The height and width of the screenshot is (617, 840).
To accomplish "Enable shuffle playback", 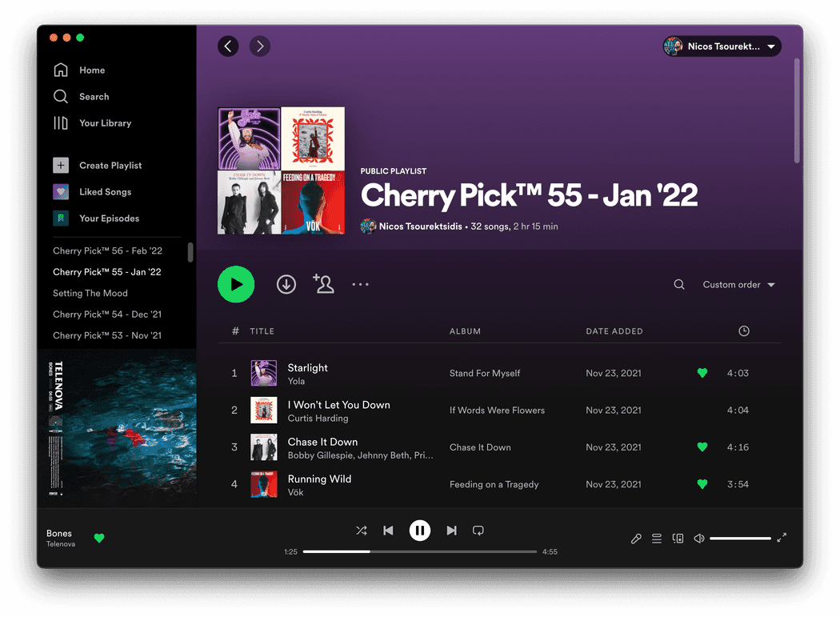I will [361, 530].
